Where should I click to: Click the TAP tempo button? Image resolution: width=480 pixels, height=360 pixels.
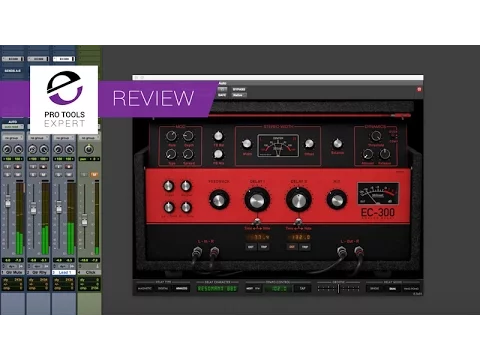[x=302, y=288]
